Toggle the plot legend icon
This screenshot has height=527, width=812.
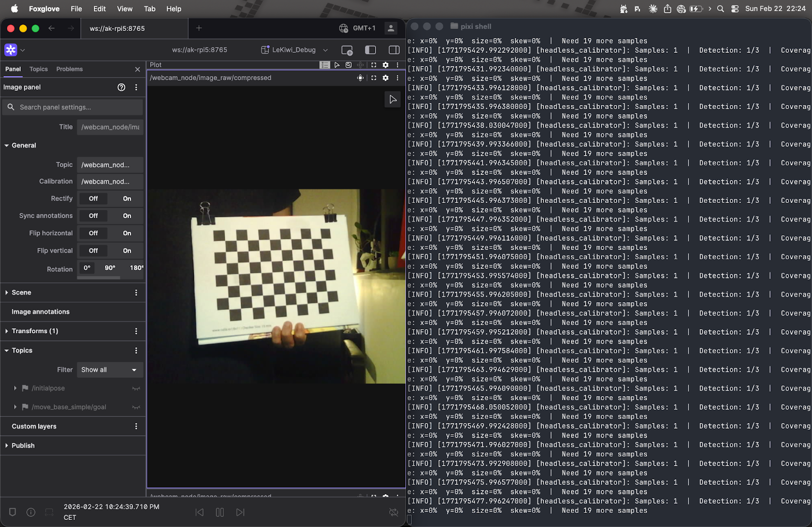pos(324,64)
